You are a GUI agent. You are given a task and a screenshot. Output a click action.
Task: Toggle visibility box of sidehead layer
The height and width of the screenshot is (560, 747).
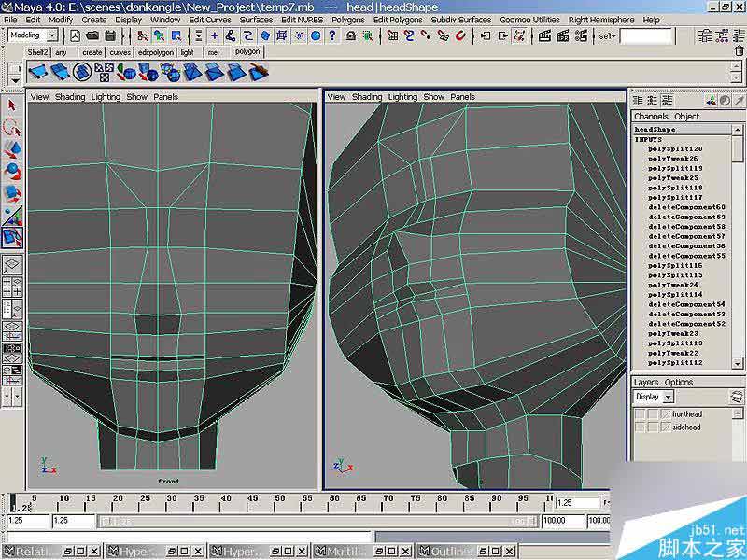641,427
